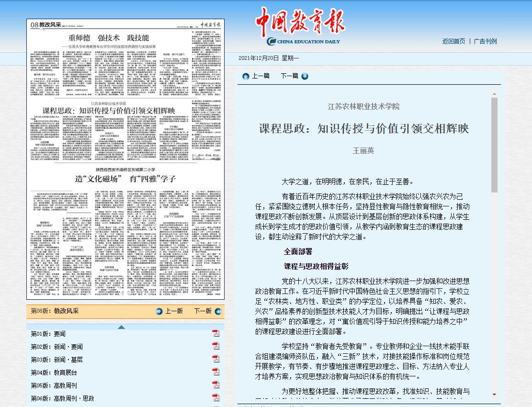
Task: Open 广告刊例 link
Action: coord(485,41)
